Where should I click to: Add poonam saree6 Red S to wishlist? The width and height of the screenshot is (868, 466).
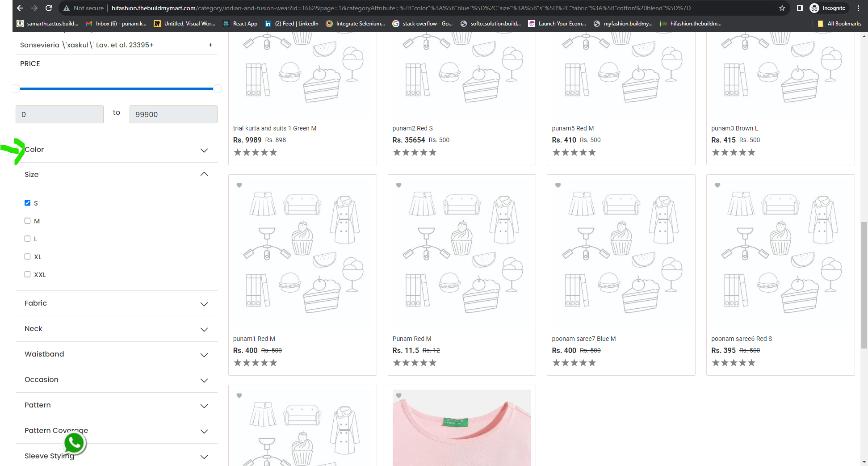[x=717, y=185]
